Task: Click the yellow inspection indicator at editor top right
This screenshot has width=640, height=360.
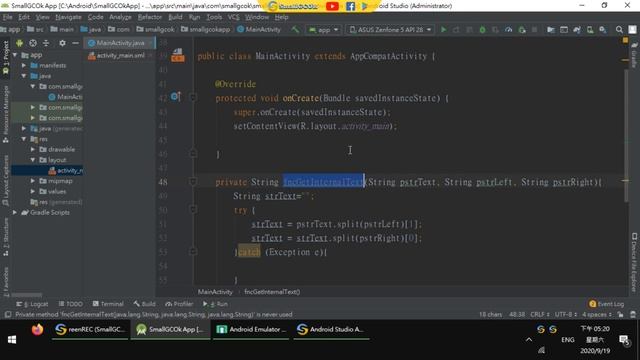Action: 625,40
